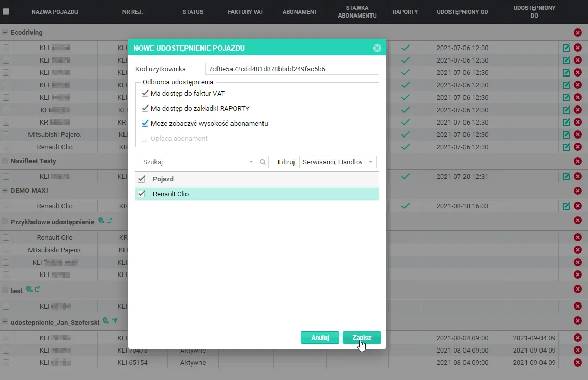Open the external-link icon beside test group
588x380 pixels.
coord(38,289)
